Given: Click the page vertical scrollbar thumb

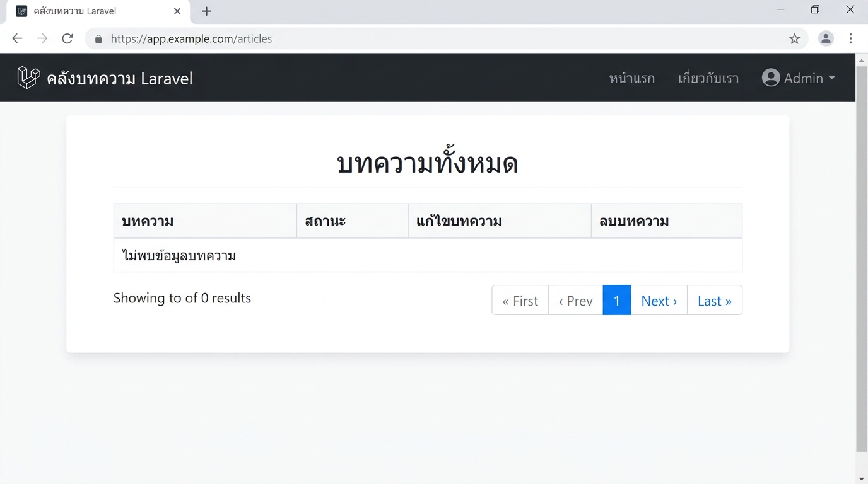Looking at the screenshot, I should click(862, 258).
